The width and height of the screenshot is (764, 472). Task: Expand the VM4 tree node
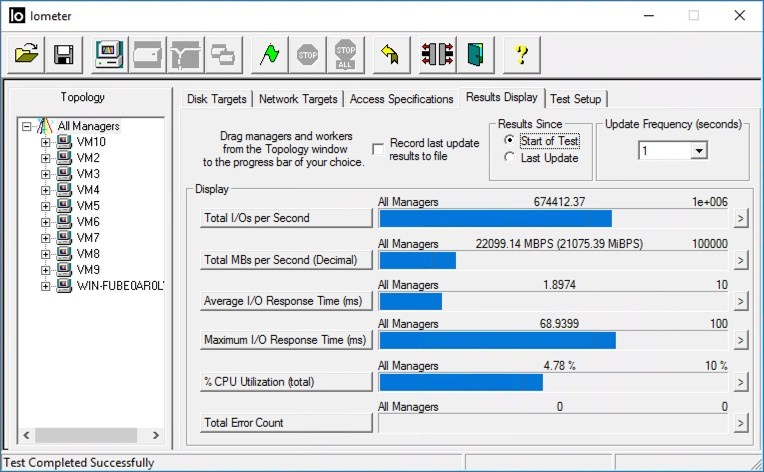click(45, 190)
